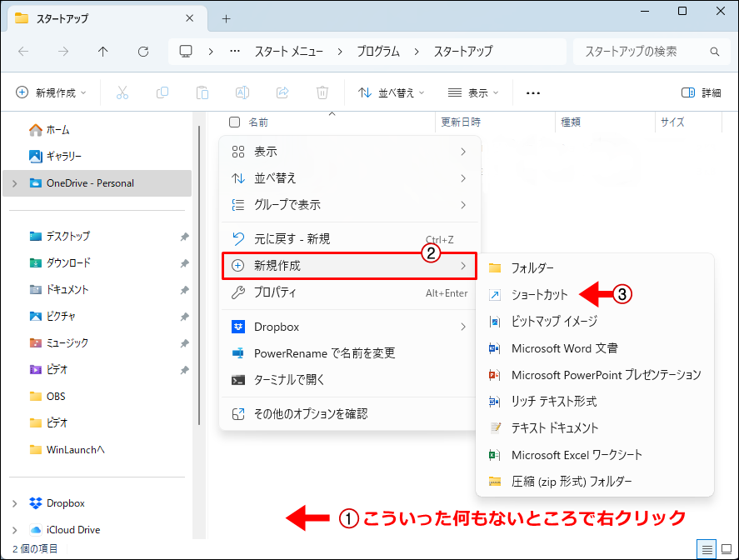This screenshot has height=560, width=739.
Task: Toggle the 詳細 details pane button
Action: [x=701, y=92]
